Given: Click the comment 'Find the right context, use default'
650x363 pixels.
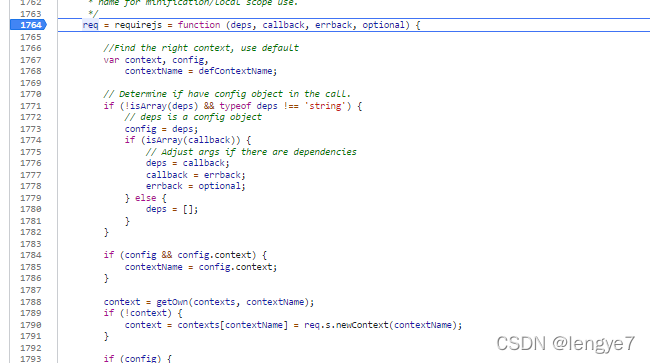Looking at the screenshot, I should 201,48.
